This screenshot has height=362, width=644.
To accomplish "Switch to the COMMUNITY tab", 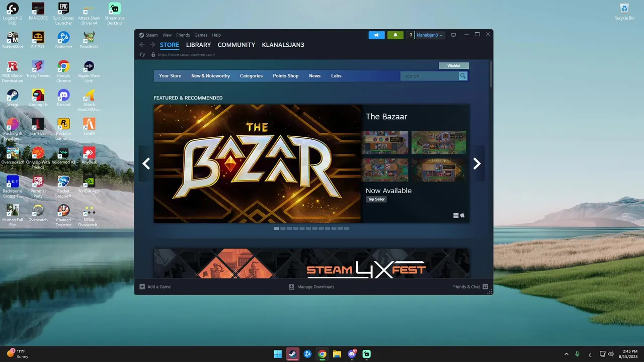I will [x=236, y=45].
